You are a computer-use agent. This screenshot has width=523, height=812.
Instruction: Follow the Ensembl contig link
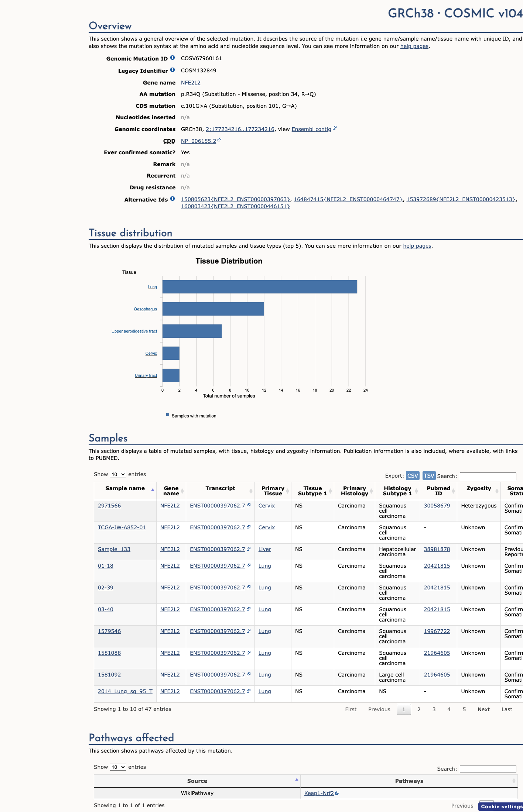point(311,129)
